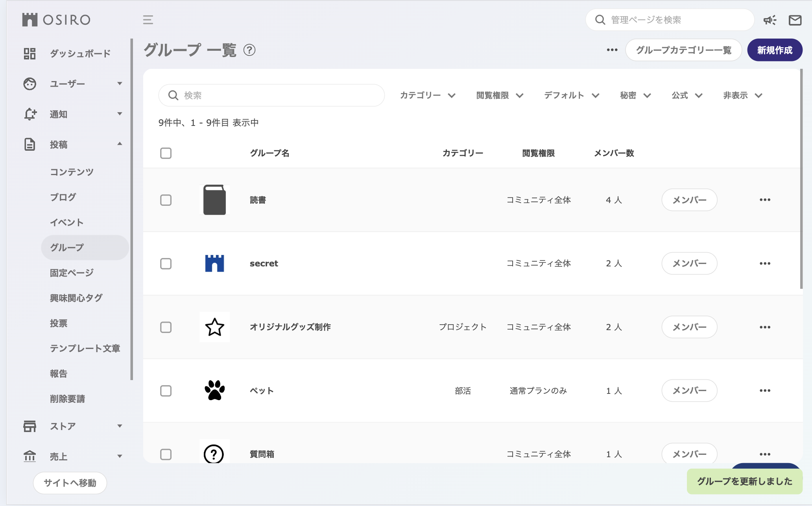Go to イベント in sidebar
The width and height of the screenshot is (812, 506).
point(66,222)
